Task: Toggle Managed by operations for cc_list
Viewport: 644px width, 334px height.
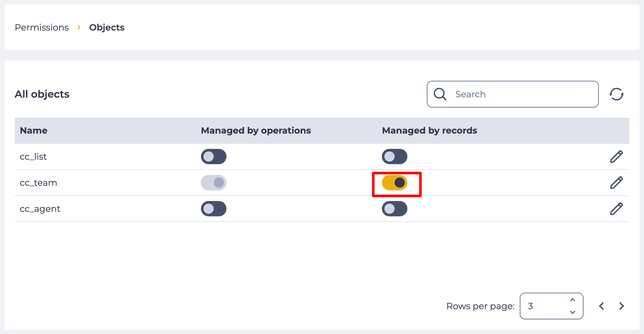Action: coord(214,157)
